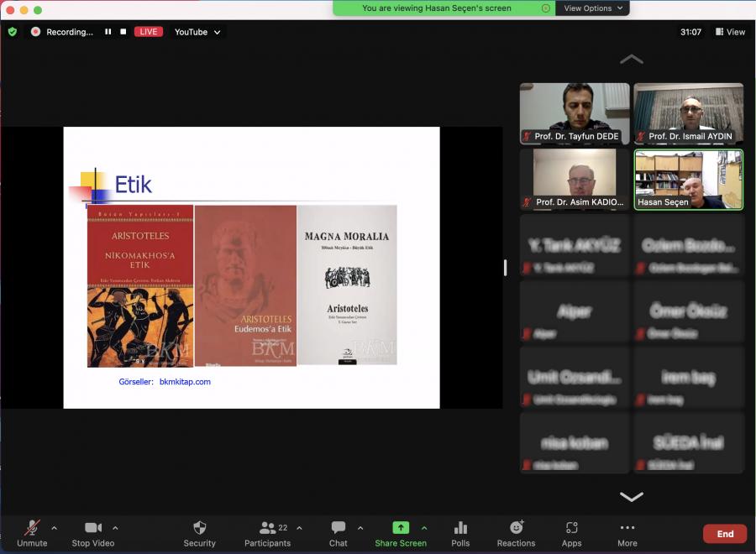The height and width of the screenshot is (554, 756).
Task: Click the LIVE stream badge
Action: point(149,32)
